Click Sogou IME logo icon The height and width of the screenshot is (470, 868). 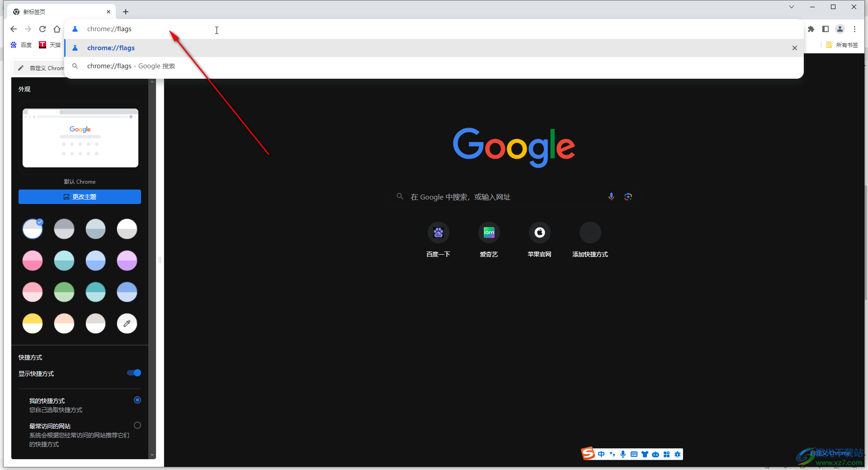588,453
